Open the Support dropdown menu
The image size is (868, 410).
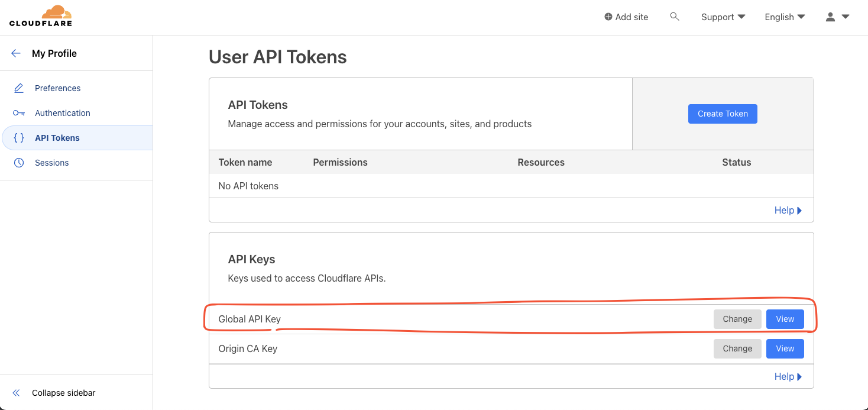[x=723, y=17]
